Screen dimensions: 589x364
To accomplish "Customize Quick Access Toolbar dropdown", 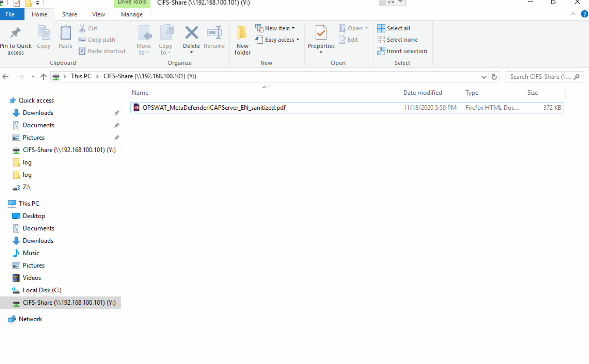I will click(37, 3).
